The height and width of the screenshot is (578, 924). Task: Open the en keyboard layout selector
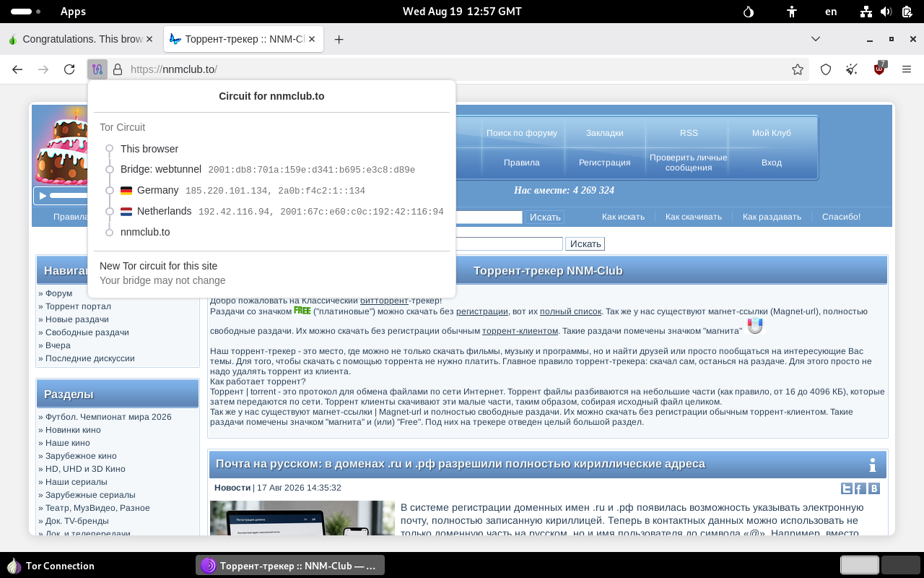click(831, 12)
